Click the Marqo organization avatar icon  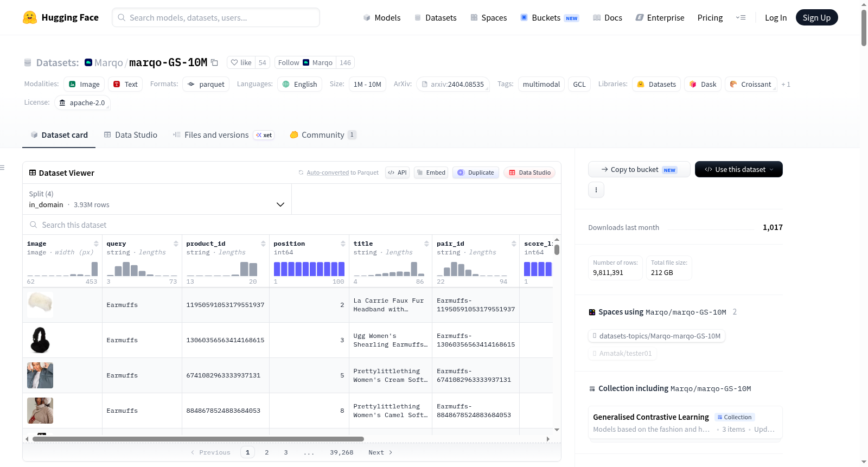88,62
